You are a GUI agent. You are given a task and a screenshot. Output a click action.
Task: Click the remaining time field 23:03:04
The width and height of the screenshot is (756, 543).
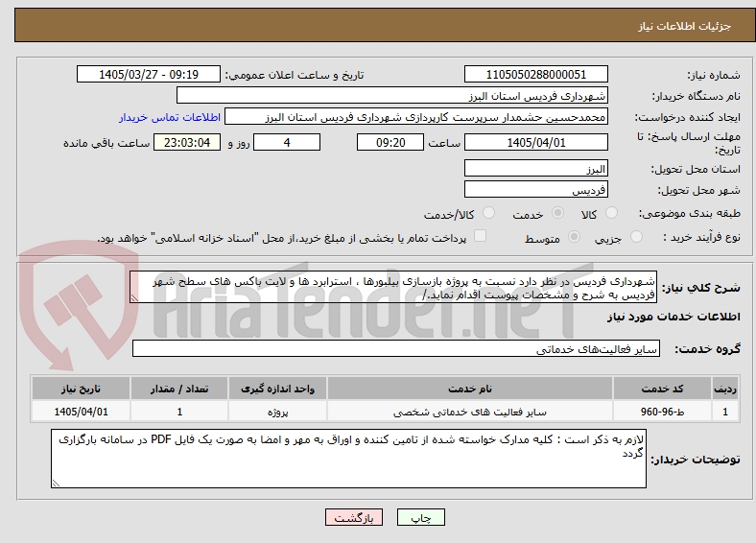[x=187, y=142]
